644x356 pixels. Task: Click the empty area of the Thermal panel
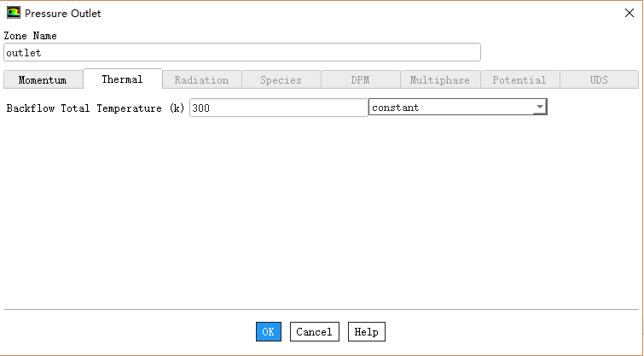(322, 213)
